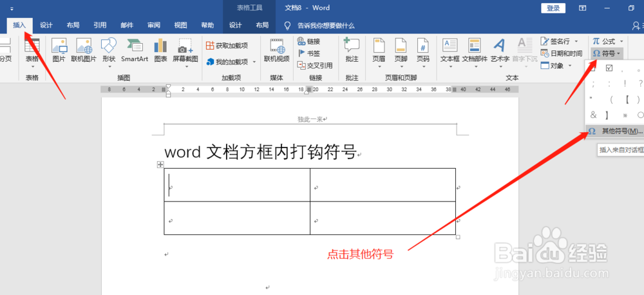The image size is (644, 295).
Task: Click 告诉我你想要做什么 search box
Action: (x=326, y=26)
